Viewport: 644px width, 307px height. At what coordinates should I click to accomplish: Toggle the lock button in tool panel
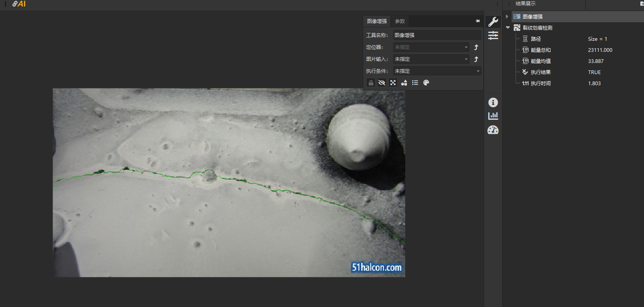point(371,83)
